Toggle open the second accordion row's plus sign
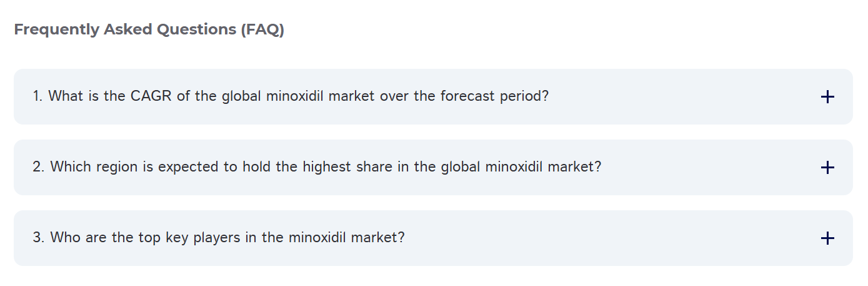 point(827,168)
